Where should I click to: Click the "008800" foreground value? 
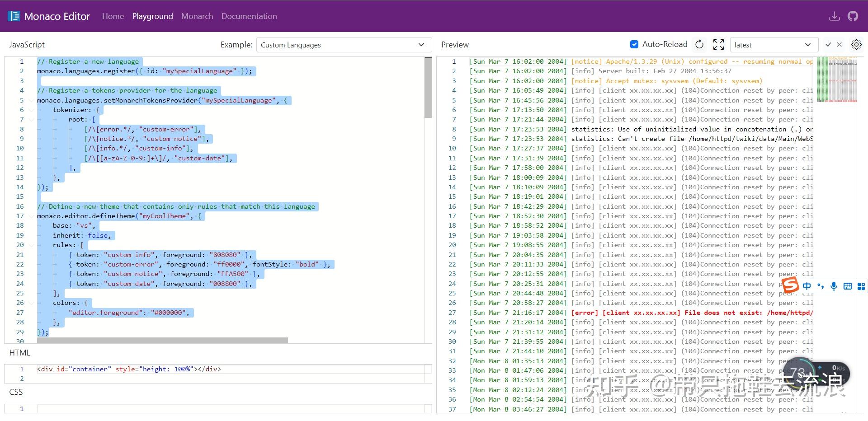click(225, 284)
